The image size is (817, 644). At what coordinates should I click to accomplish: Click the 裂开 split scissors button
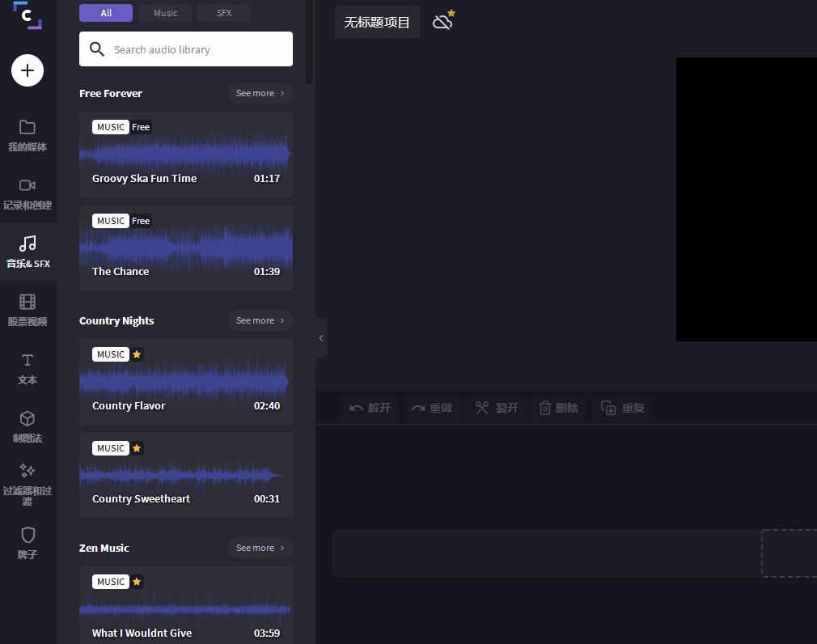pyautogui.click(x=497, y=408)
